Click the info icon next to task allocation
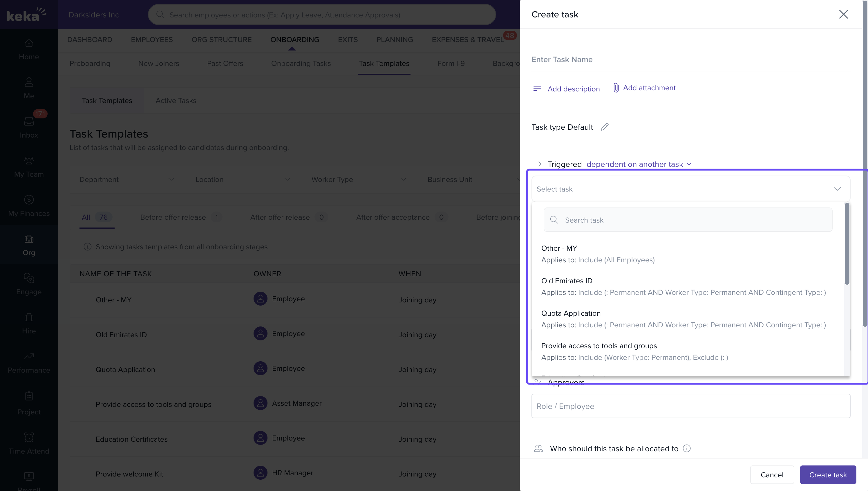 [686, 448]
